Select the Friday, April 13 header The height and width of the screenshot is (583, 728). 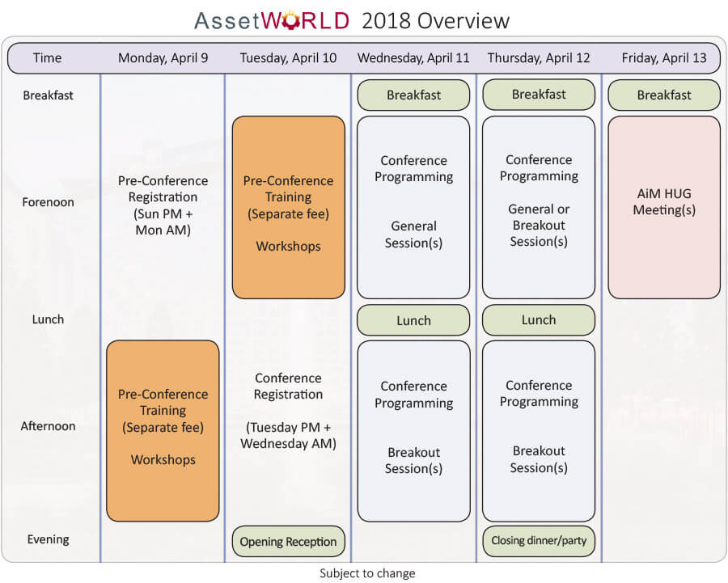pos(664,58)
